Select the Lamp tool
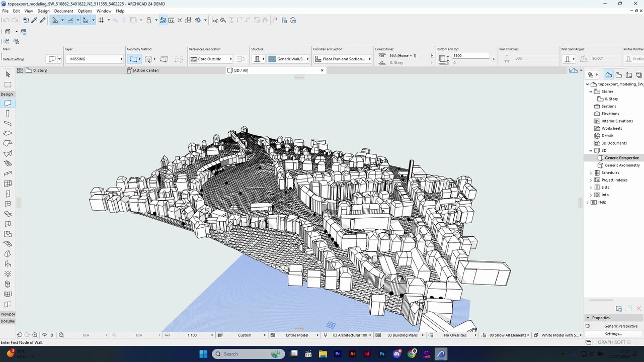 point(8,274)
